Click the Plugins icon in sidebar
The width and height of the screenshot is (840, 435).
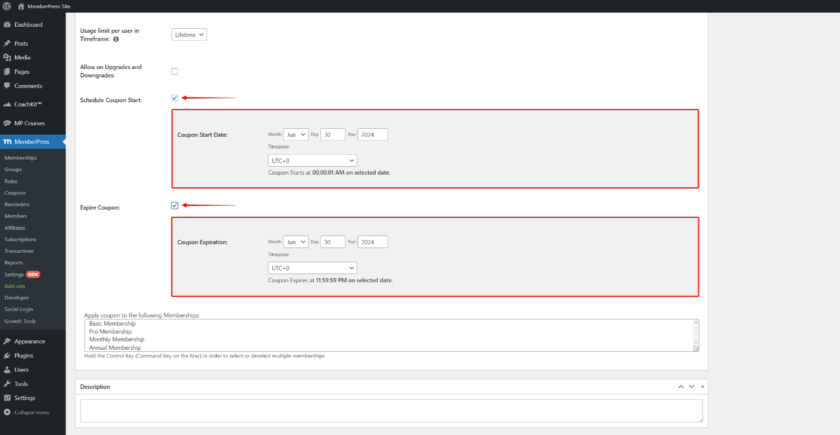(7, 355)
